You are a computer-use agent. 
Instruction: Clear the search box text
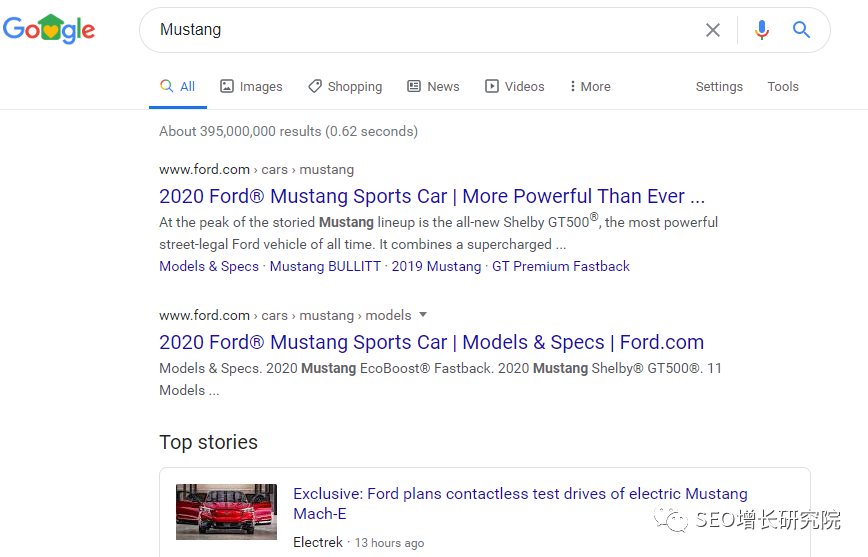tap(713, 30)
